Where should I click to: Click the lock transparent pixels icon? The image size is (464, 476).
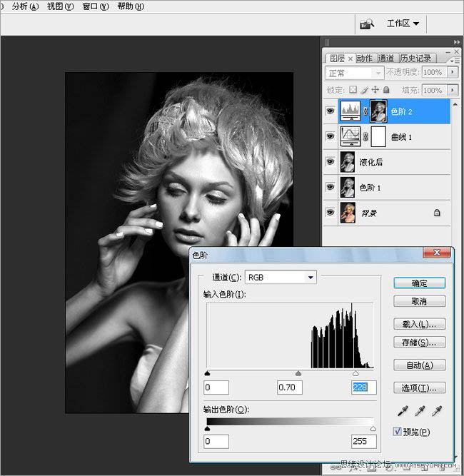click(352, 91)
